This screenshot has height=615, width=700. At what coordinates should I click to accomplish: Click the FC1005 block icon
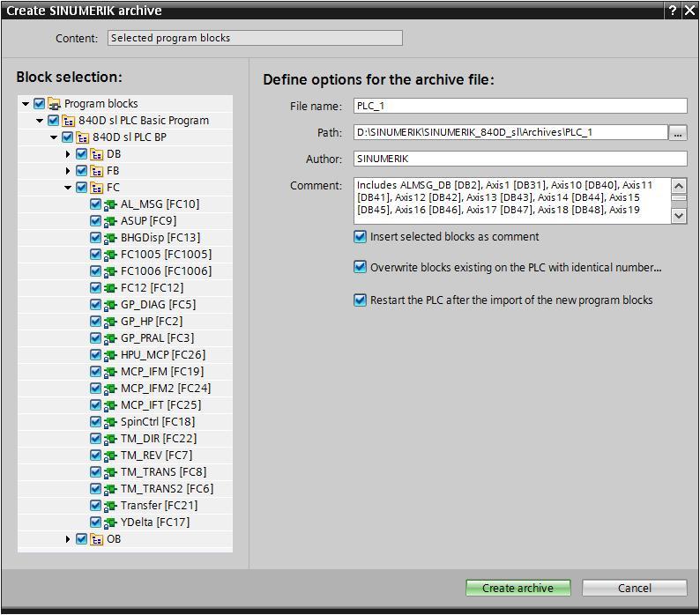[x=110, y=255]
